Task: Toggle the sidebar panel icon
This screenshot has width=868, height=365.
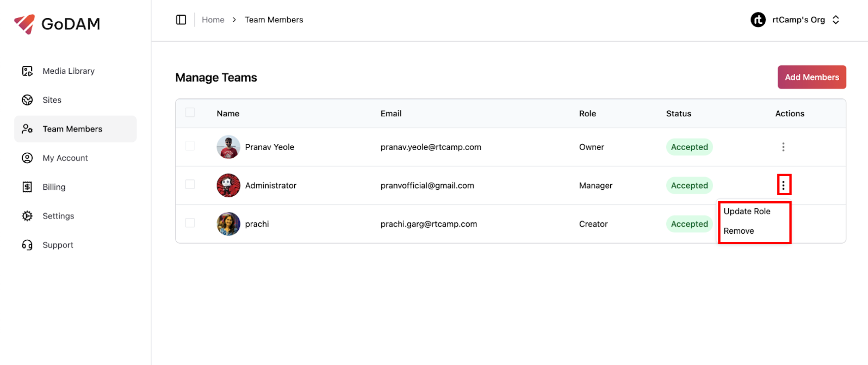Action: (x=181, y=20)
